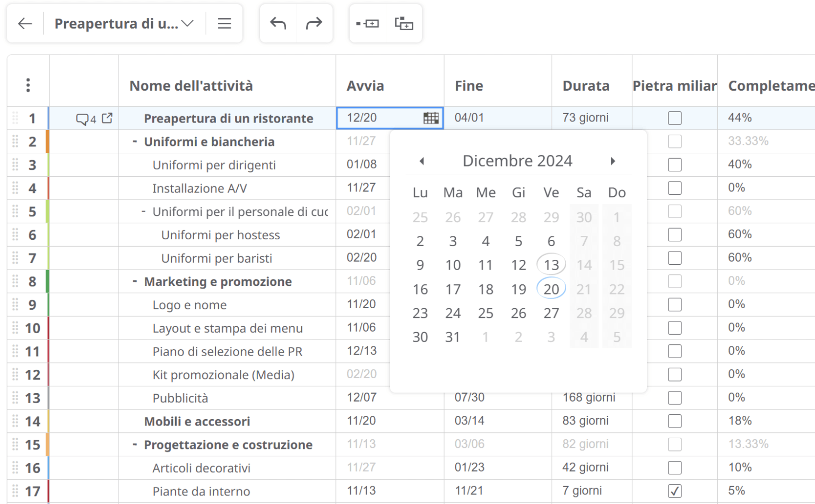Toggle milestone checkbox for Uniformi per hostess

[674, 234]
